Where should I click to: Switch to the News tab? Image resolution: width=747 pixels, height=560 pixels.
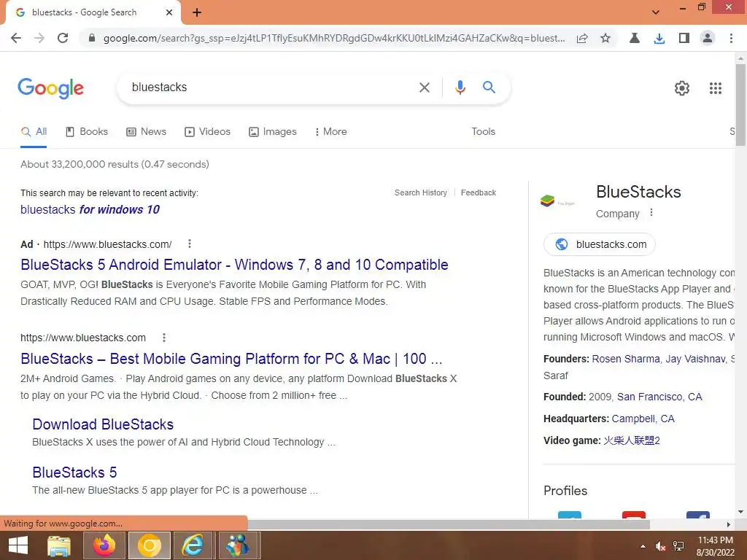coord(146,132)
